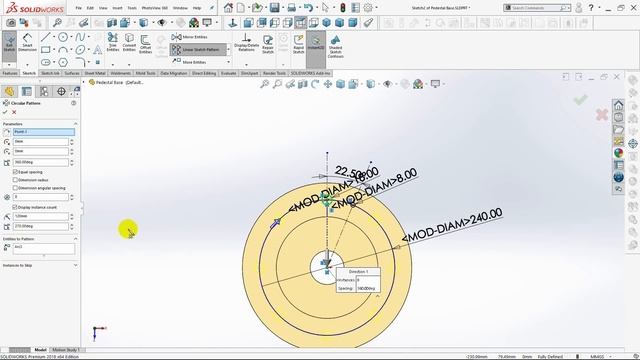Cancel Circular Pattern with red X
The width and height of the screenshot is (640, 360).
tap(14, 112)
